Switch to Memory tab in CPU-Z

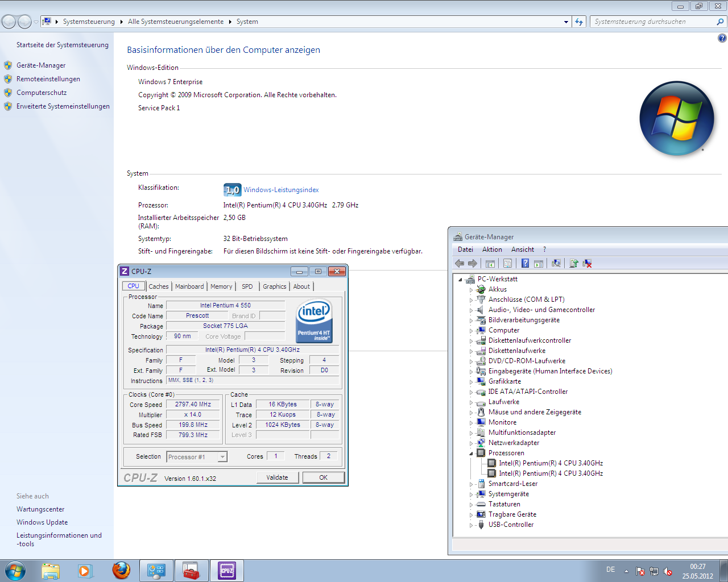click(221, 286)
